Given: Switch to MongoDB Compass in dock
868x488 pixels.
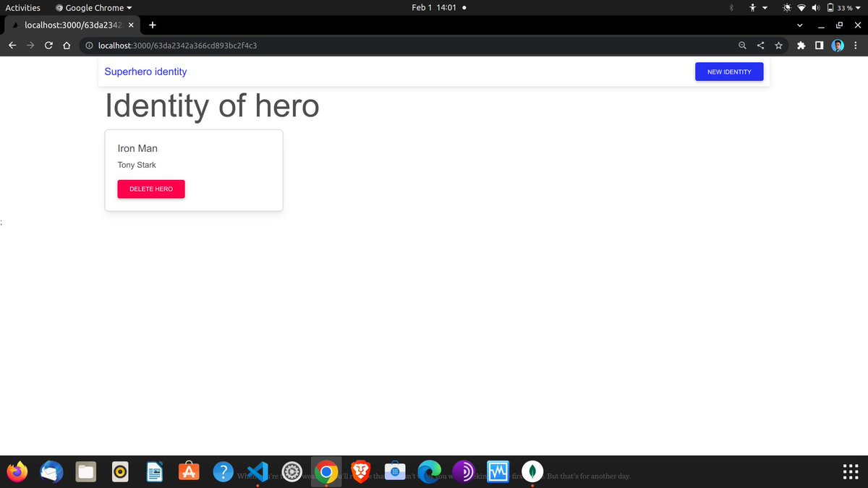Looking at the screenshot, I should 533,472.
